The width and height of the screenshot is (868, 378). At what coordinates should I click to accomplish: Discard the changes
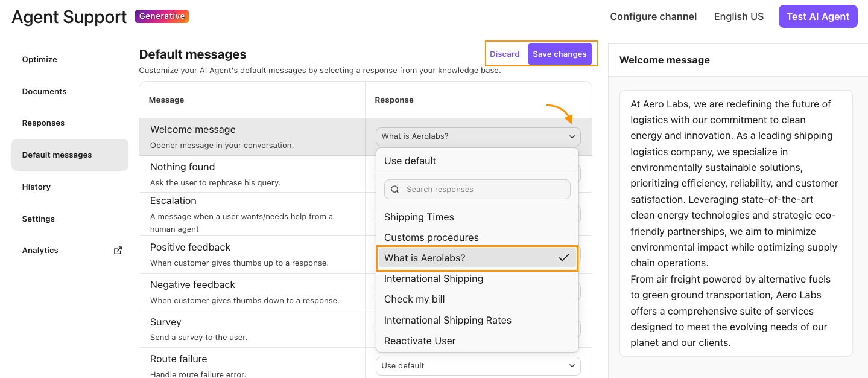tap(505, 54)
